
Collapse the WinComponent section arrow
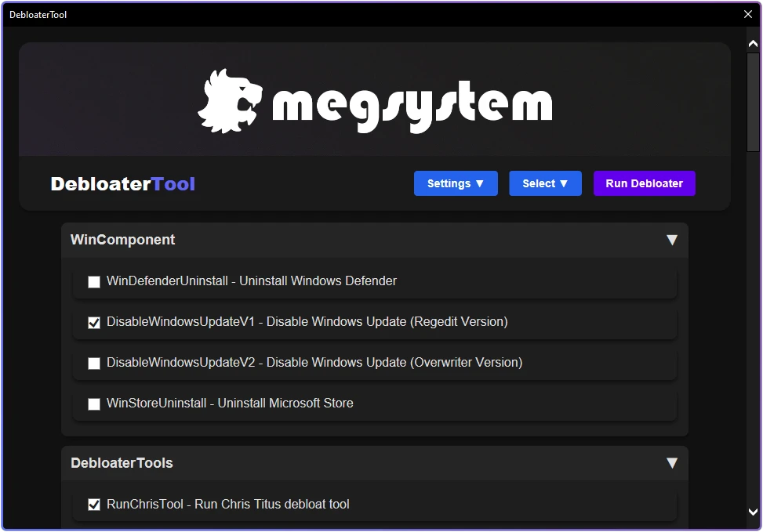pyautogui.click(x=671, y=240)
